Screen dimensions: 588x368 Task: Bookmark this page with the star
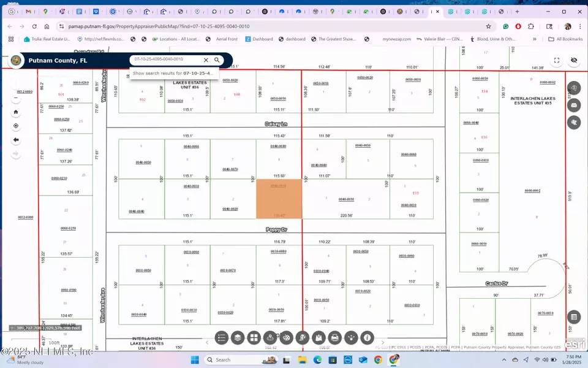coord(488,26)
